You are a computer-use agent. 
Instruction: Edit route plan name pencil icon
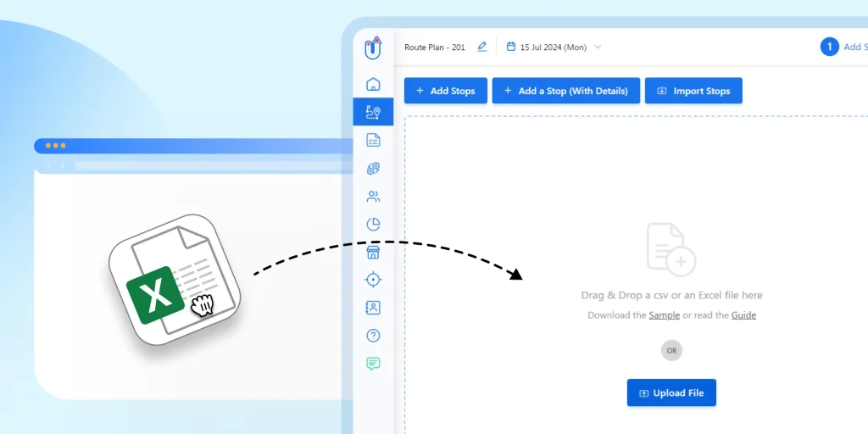click(x=482, y=47)
